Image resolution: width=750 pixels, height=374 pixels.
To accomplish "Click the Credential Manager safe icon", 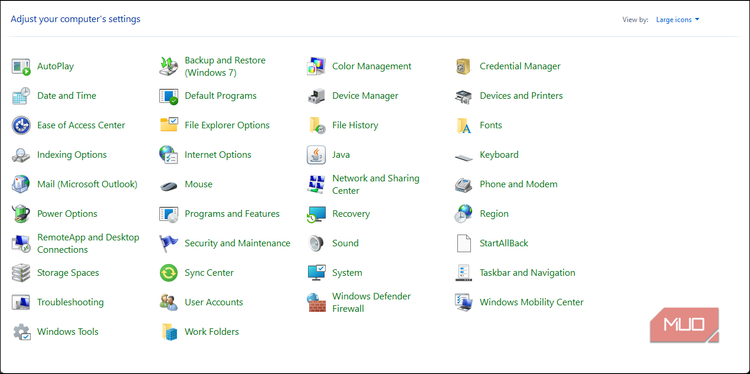I will pyautogui.click(x=463, y=66).
